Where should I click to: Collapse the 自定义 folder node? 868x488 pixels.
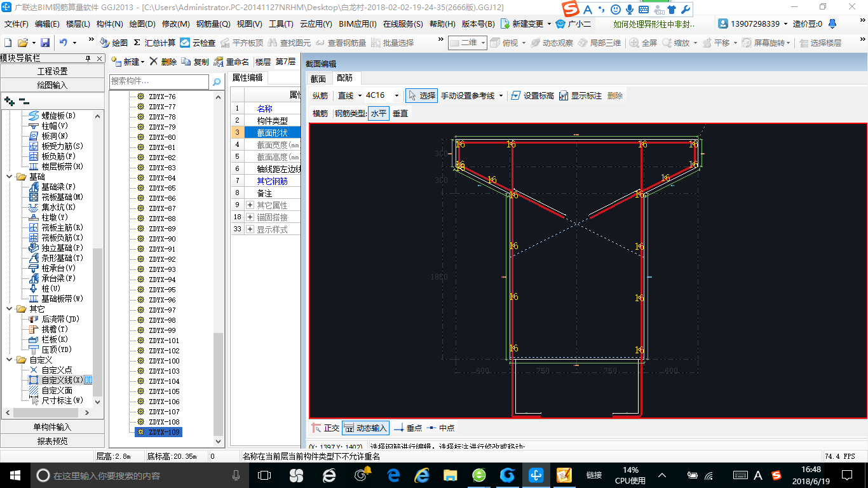point(10,360)
